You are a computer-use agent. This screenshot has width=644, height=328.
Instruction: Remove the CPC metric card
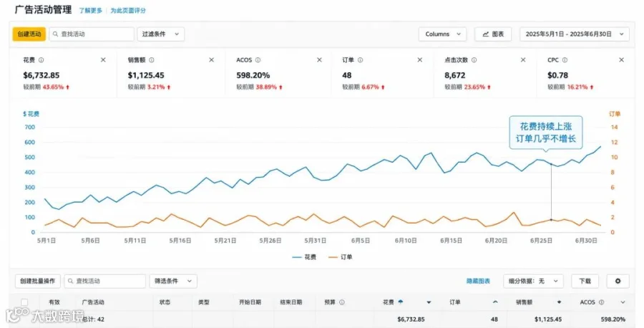coord(621,60)
